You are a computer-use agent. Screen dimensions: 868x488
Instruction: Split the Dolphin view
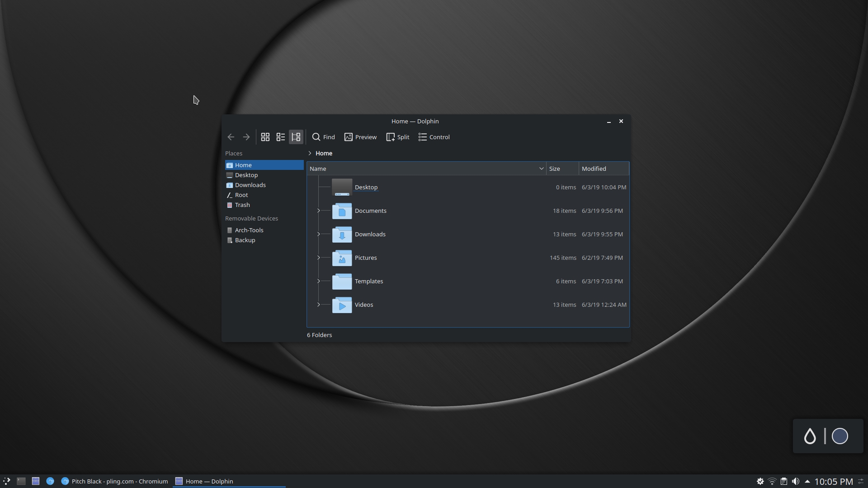point(398,137)
